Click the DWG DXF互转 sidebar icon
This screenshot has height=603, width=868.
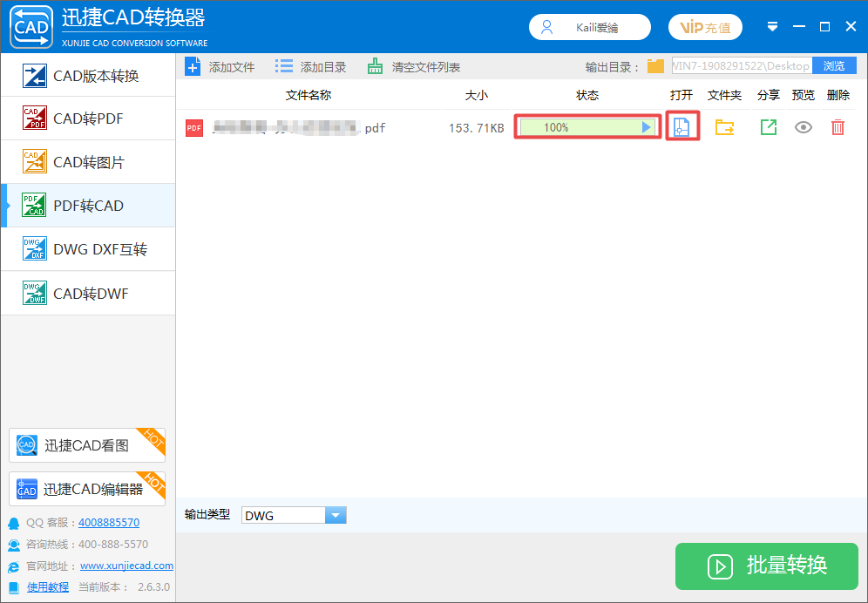(34, 248)
